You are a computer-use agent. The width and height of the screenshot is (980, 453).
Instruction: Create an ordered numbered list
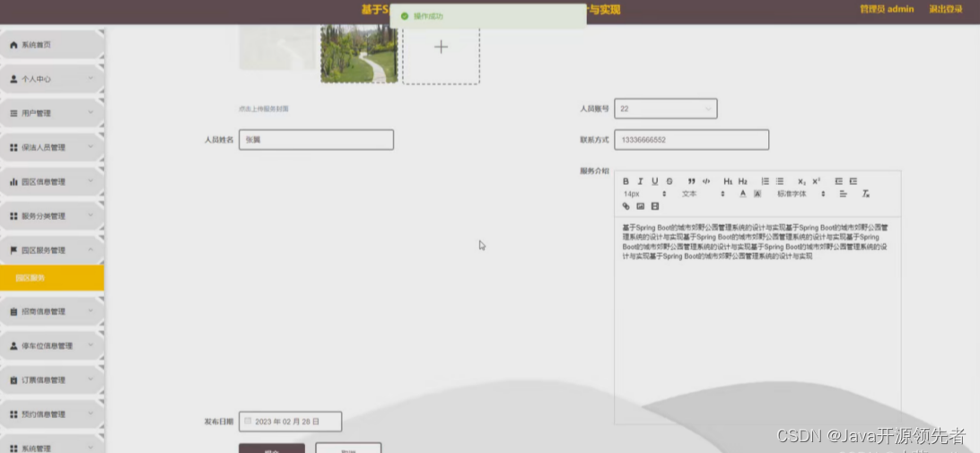click(765, 181)
